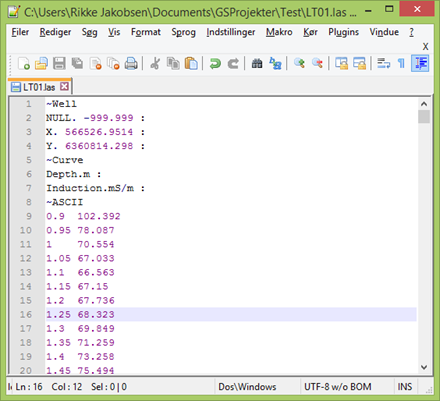Click the UTF-8 w/o BOM status field
Viewport: 440px width, 401px height.
coord(337,387)
